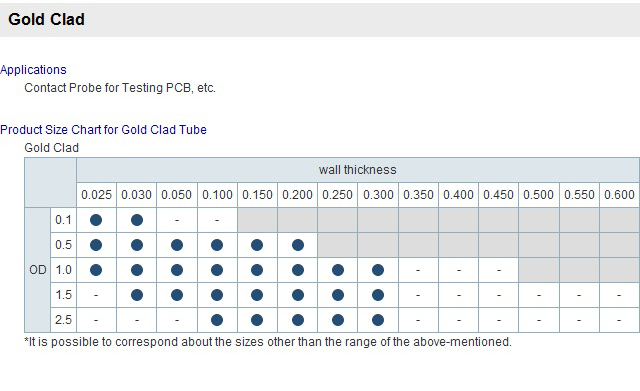Screen dimensions: 640x391
Task: Select the dot at OD 1.5, thickness 0.250
Action: [338, 295]
